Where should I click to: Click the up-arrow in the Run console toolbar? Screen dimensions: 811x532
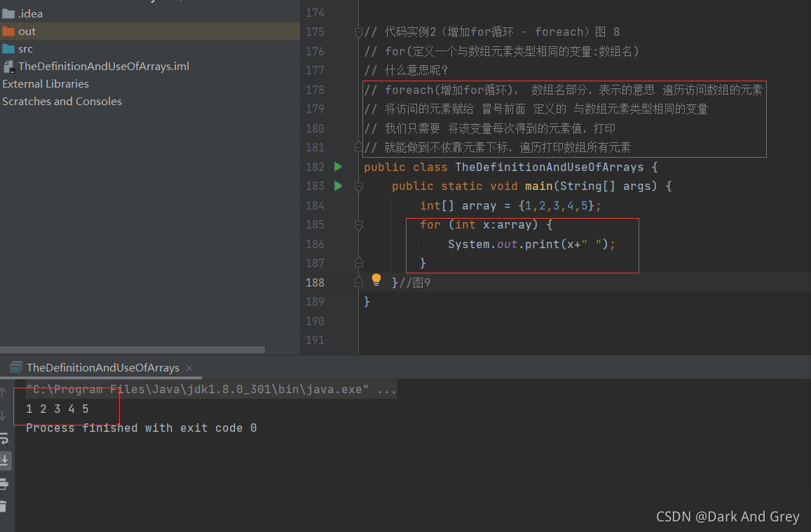[x=3, y=393]
